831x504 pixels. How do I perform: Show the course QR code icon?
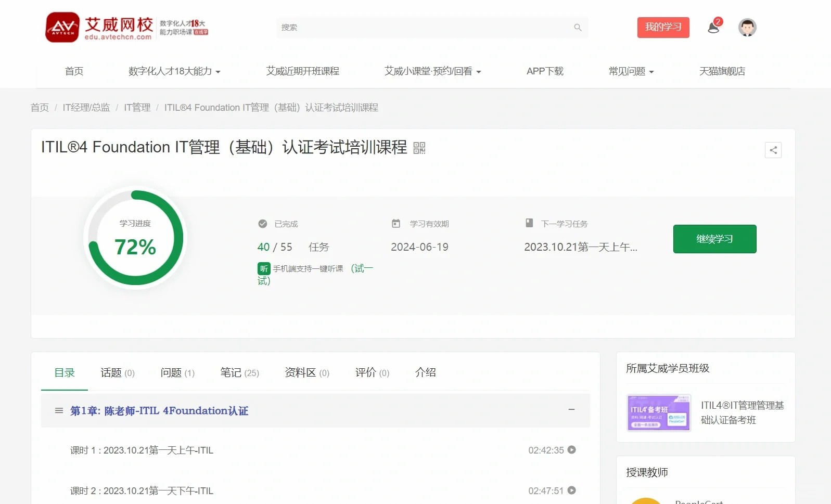(x=419, y=148)
